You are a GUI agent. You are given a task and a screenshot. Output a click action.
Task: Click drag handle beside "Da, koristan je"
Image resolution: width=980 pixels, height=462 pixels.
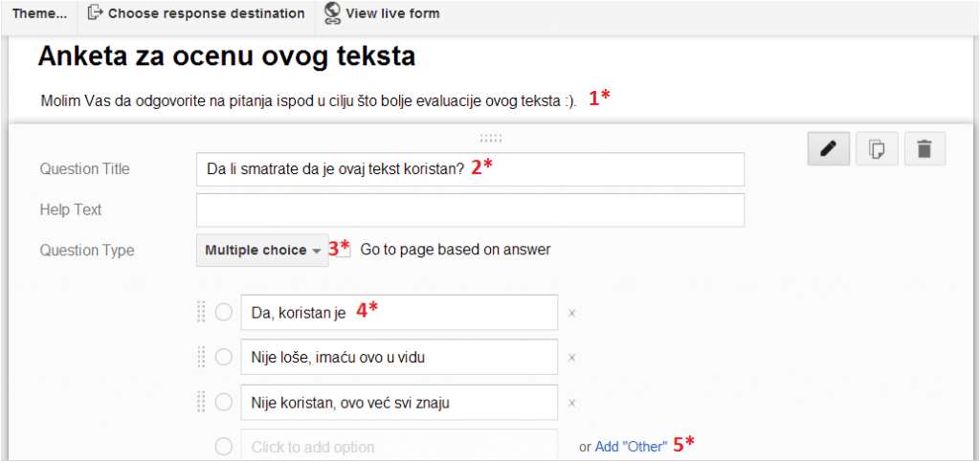(201, 312)
